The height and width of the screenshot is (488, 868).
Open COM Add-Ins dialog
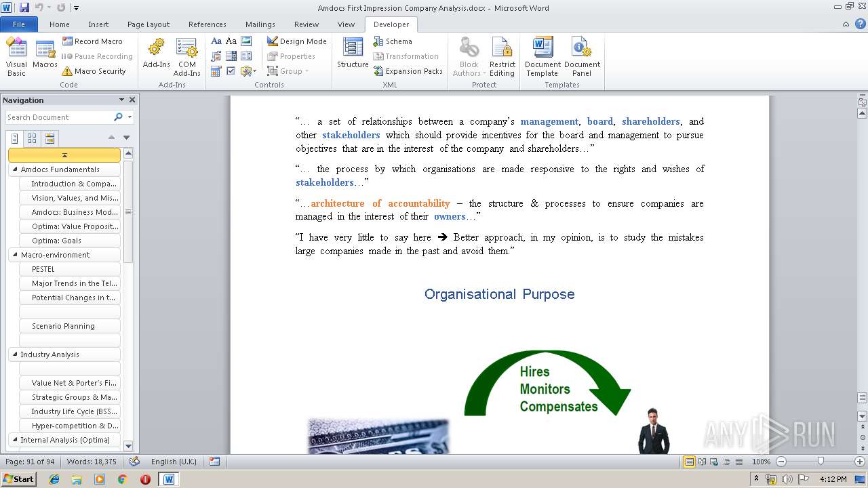click(x=186, y=57)
